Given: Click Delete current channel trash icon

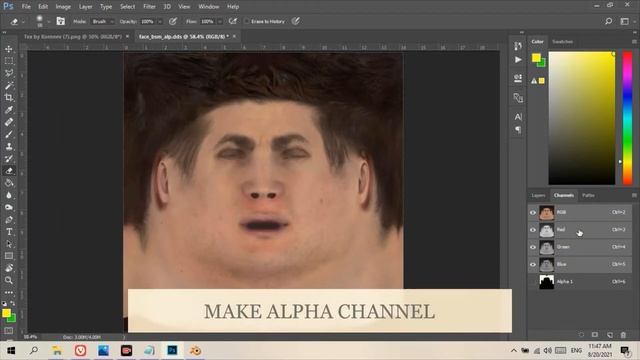Looking at the screenshot, I should (623, 335).
